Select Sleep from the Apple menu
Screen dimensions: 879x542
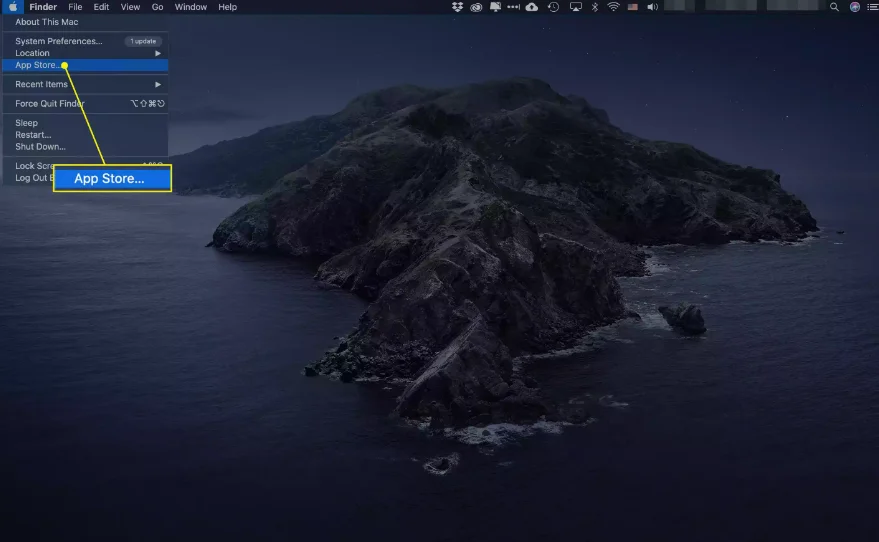point(85,123)
